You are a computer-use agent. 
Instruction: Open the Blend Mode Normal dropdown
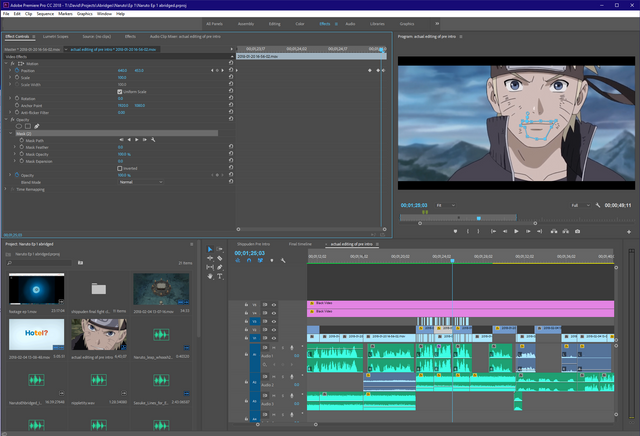pyautogui.click(x=141, y=182)
